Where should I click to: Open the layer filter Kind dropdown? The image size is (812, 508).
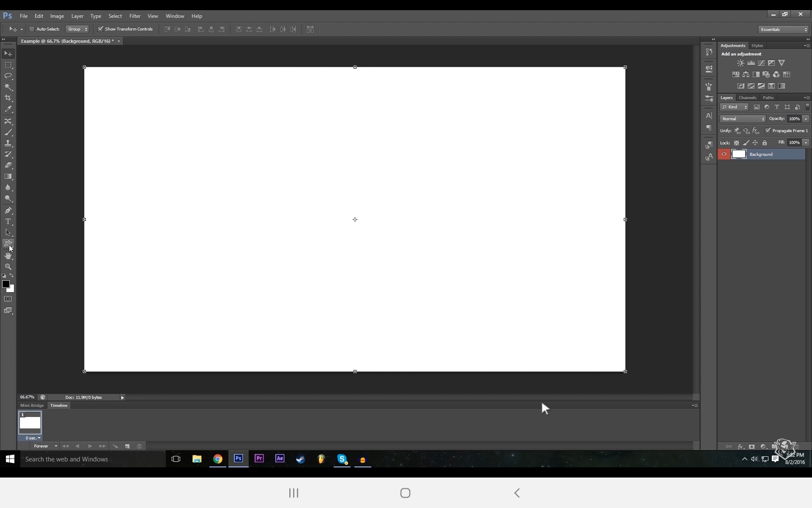click(735, 107)
